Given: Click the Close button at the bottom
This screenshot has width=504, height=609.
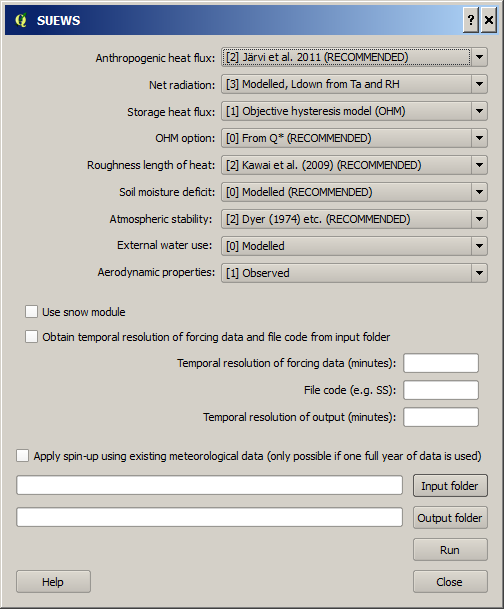Looking at the screenshot, I should (x=450, y=582).
